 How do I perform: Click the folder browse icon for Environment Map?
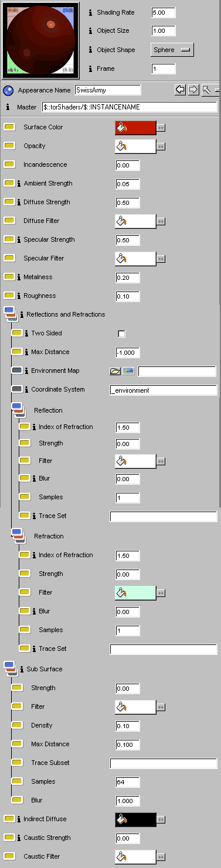[115, 371]
